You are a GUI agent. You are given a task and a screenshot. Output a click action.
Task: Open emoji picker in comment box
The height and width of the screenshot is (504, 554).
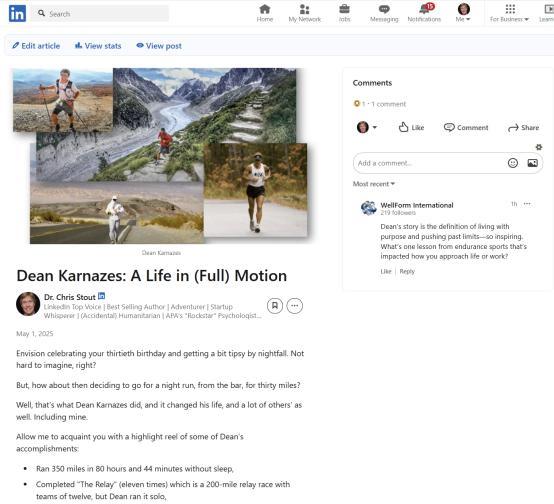point(513,163)
